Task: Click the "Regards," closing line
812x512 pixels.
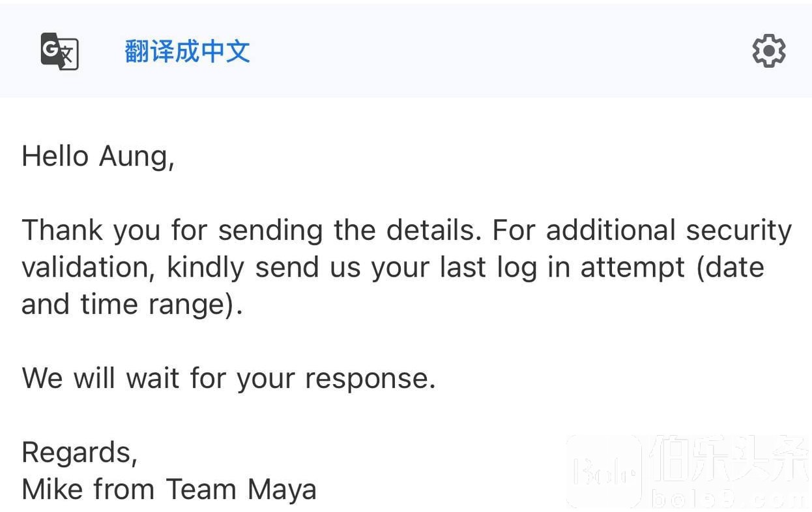Action: point(80,453)
